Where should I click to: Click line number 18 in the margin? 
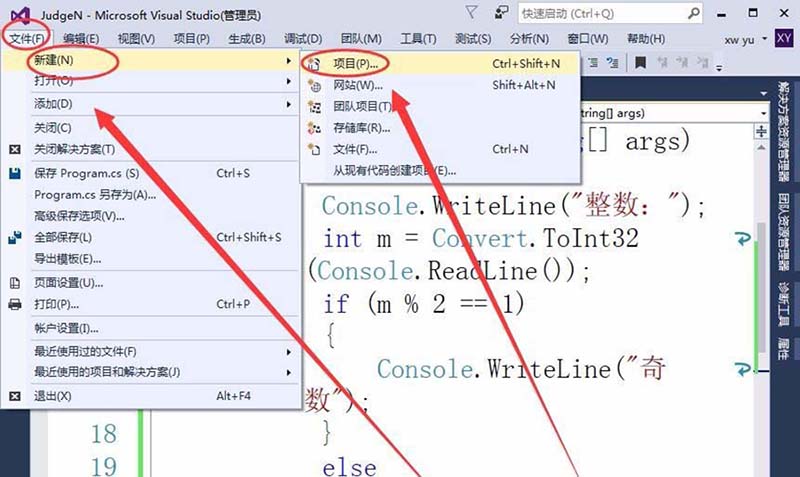104,434
